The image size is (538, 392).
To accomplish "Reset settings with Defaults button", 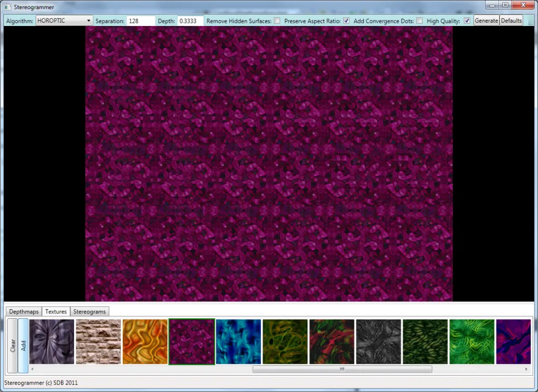I will 511,21.
